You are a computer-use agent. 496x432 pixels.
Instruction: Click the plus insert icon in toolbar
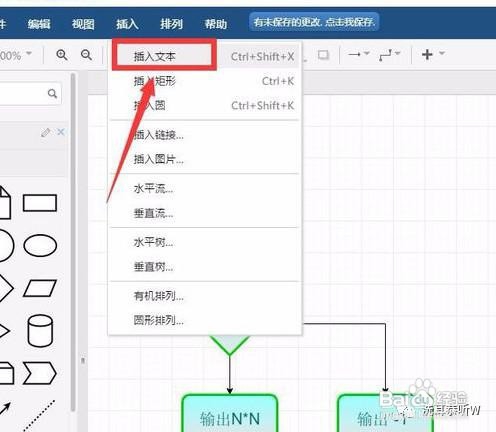pyautogui.click(x=427, y=54)
